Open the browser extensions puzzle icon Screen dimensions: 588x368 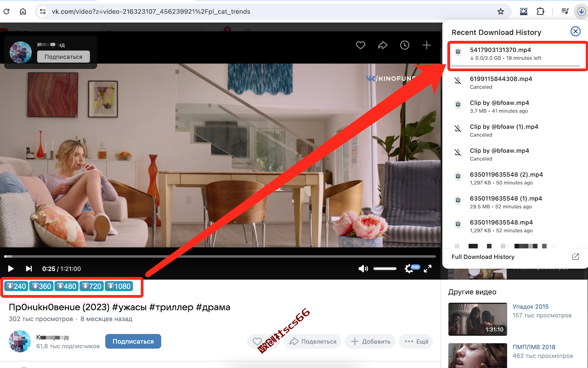point(541,11)
